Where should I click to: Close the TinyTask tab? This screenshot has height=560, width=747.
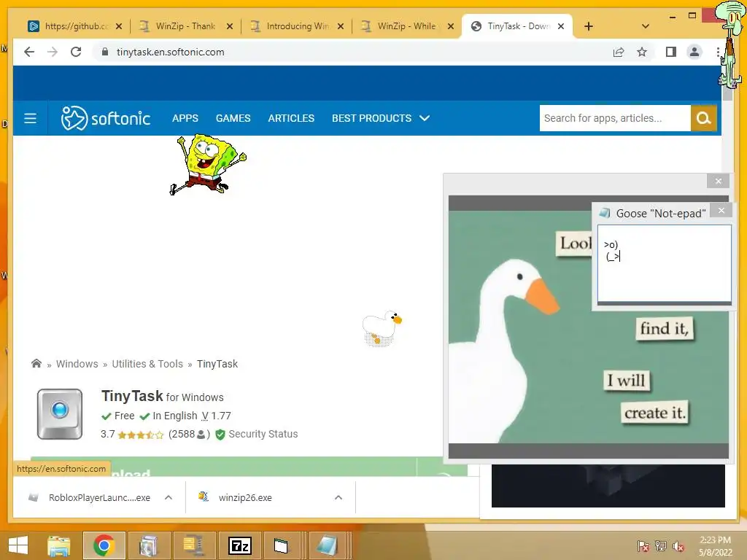(561, 26)
